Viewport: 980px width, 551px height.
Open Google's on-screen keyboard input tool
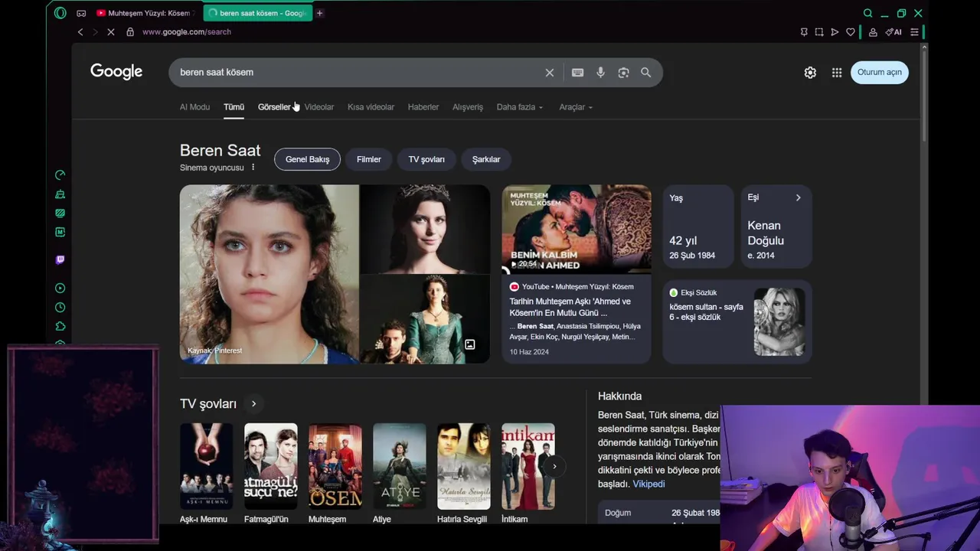coord(577,73)
